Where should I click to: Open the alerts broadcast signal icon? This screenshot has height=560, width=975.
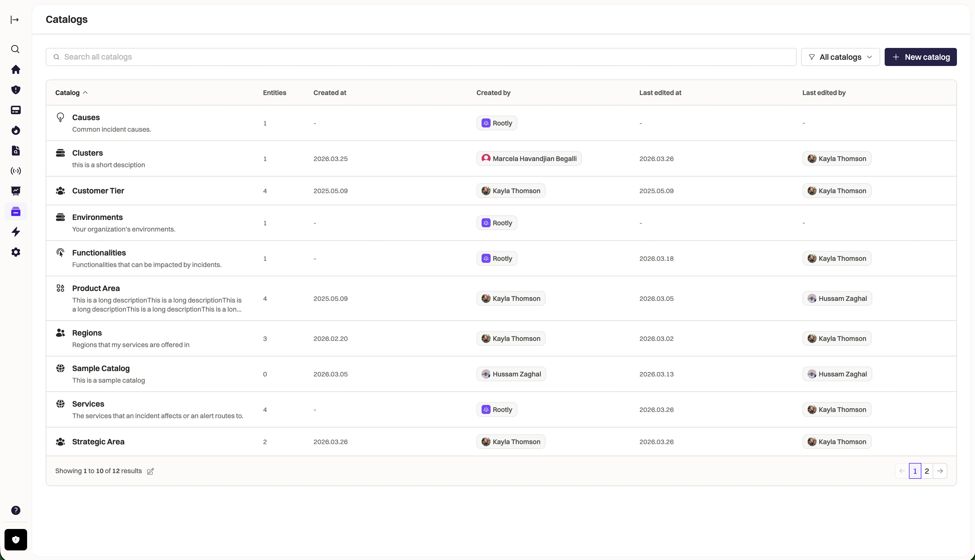click(x=16, y=171)
